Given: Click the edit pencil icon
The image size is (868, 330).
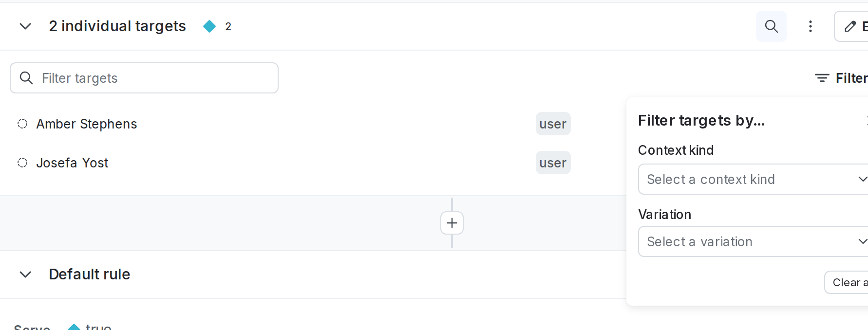Looking at the screenshot, I should (850, 26).
